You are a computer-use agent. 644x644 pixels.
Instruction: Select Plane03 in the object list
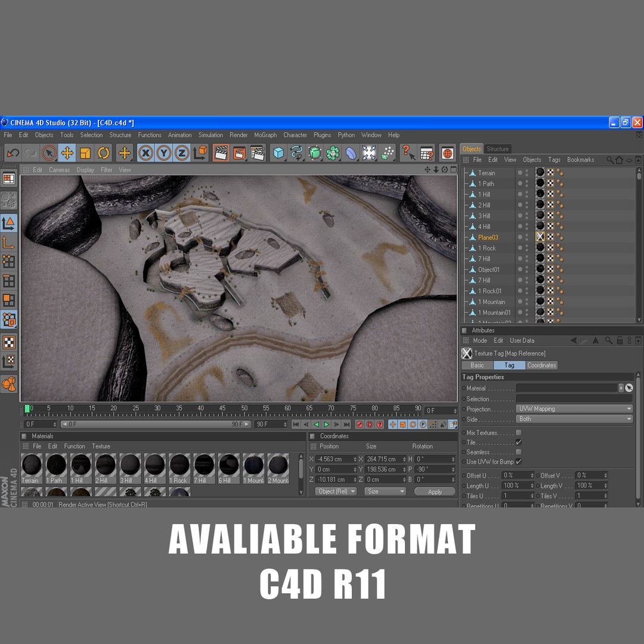[x=488, y=237]
